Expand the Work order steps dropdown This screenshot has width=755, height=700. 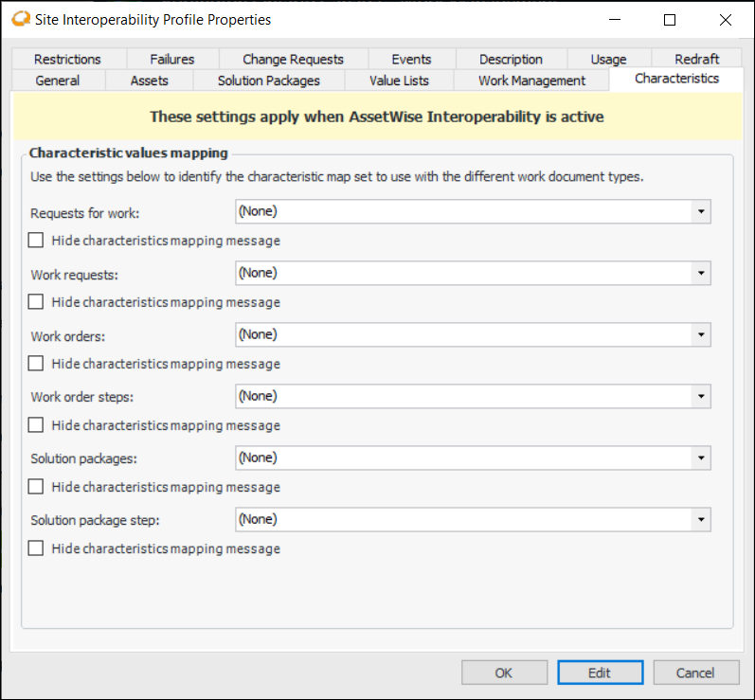point(700,396)
